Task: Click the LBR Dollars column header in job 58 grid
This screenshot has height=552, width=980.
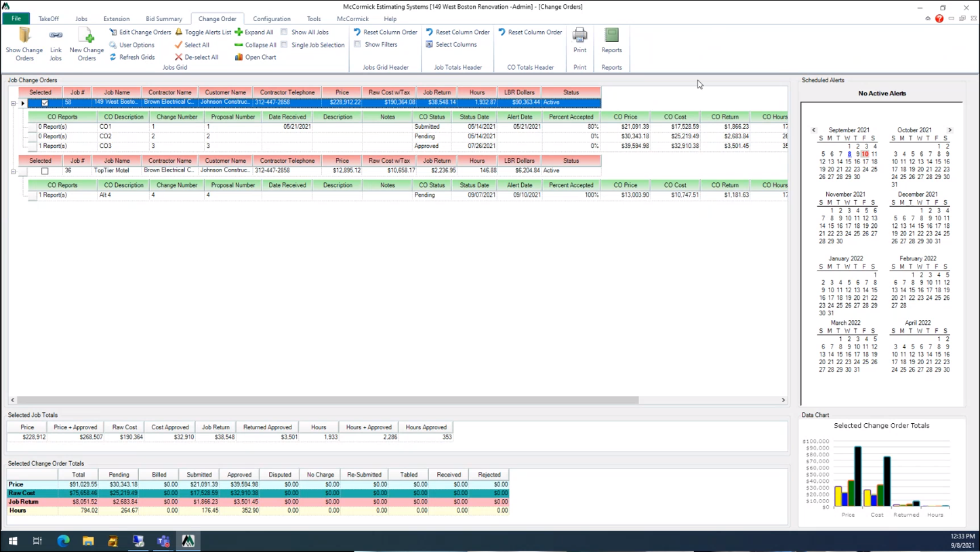Action: (x=520, y=92)
